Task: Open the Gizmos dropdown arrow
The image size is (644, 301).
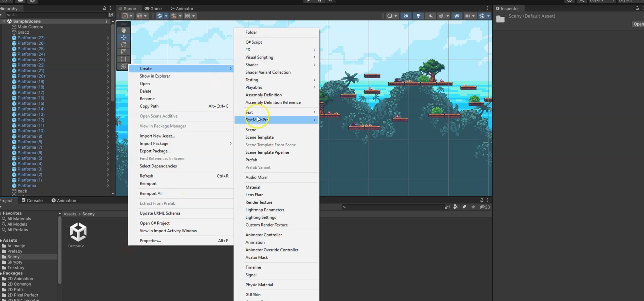Action: [x=488, y=16]
